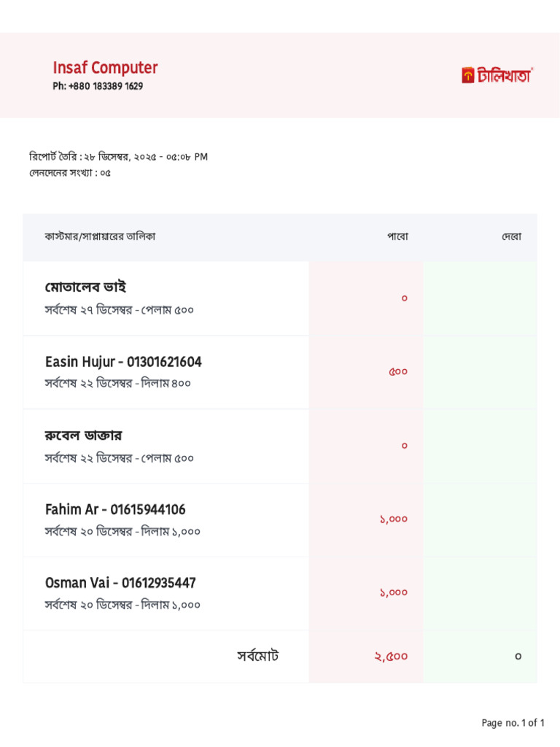Click the report creation date line

click(118, 157)
